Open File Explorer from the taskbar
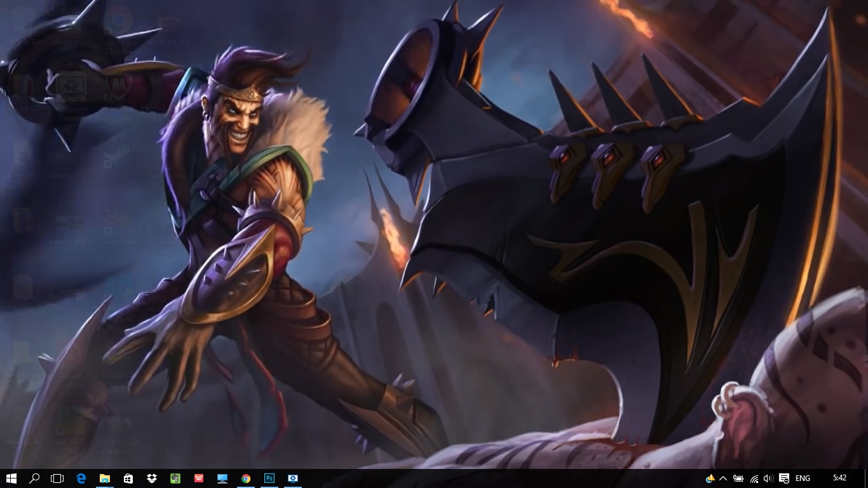868x488 pixels. (105, 478)
